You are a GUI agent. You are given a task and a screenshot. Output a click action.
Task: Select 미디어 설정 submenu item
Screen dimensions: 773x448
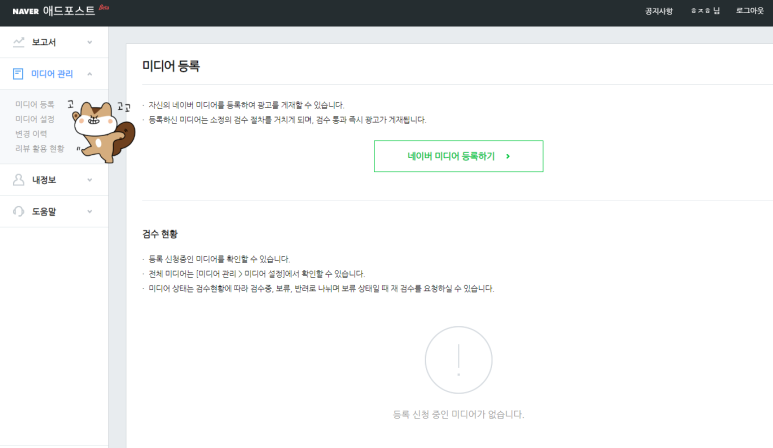coord(35,119)
